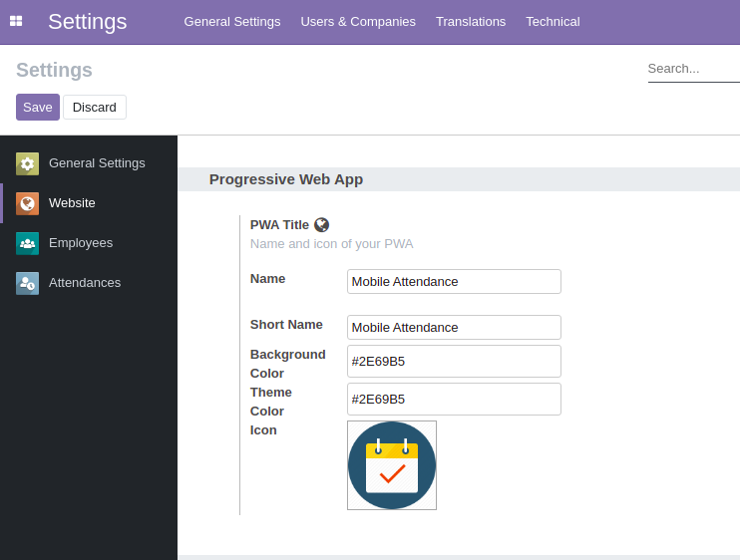Click the Website globe sidebar icon
This screenshot has height=560, width=740.
[27, 203]
